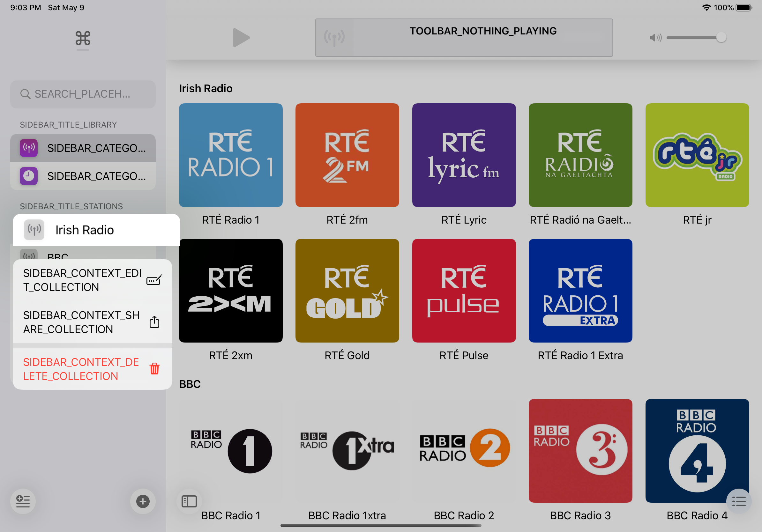Select the clock icon library category
762x532 pixels.
coord(83,176)
